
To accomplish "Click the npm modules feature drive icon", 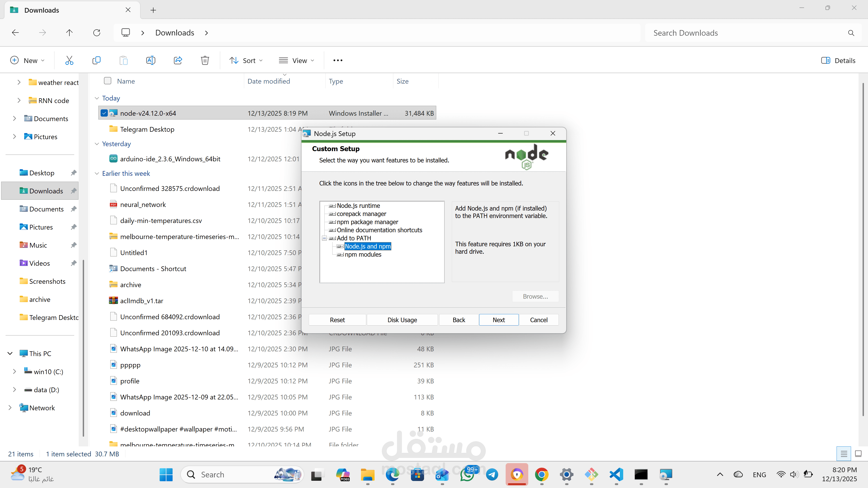I will point(340,255).
